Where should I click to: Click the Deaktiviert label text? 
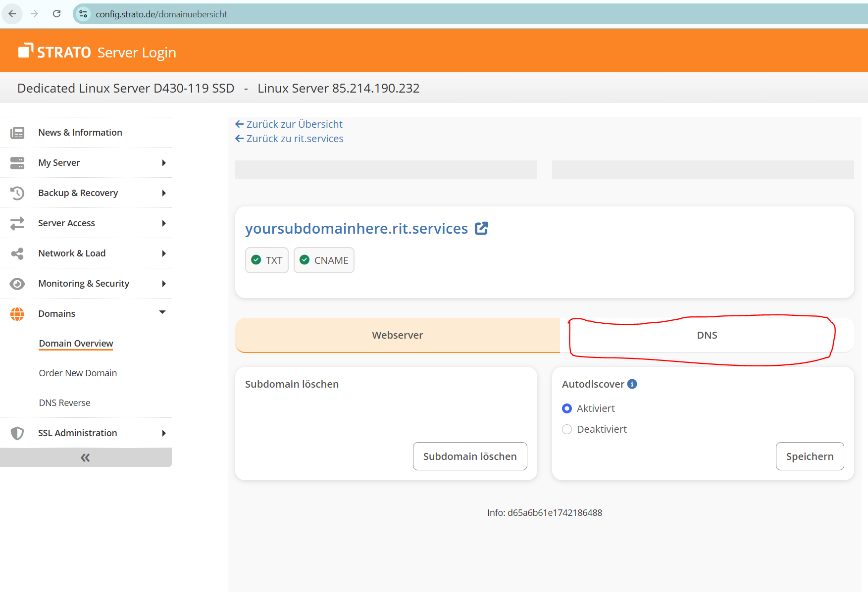(x=602, y=429)
